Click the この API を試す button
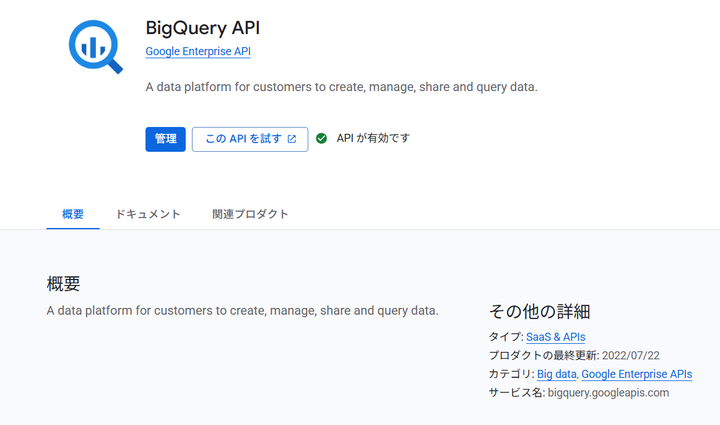Image resolution: width=720 pixels, height=425 pixels. coord(249,139)
